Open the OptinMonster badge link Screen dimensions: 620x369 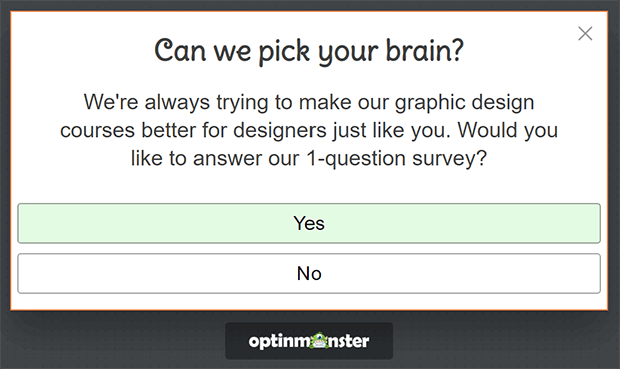(x=309, y=341)
